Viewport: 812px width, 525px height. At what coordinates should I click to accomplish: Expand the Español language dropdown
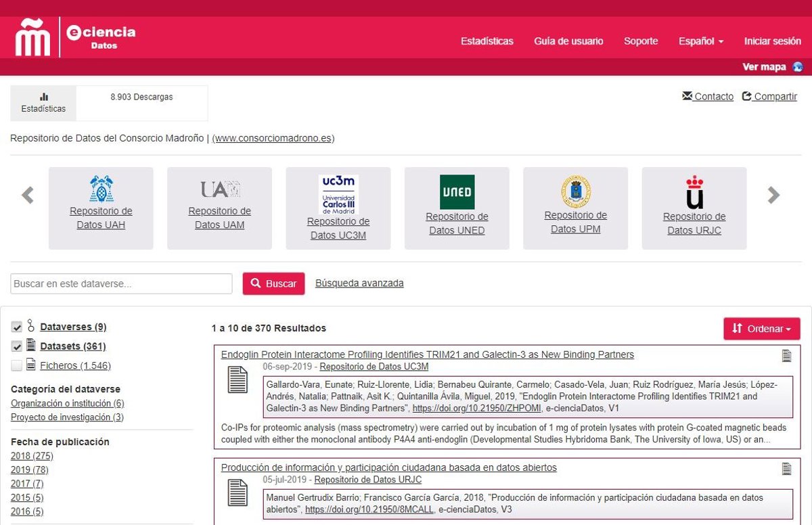tap(701, 41)
